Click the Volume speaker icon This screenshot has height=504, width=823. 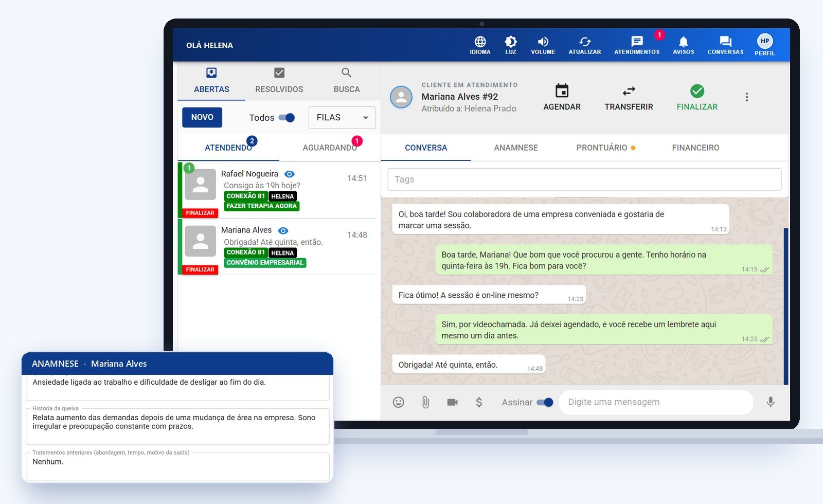[543, 45]
